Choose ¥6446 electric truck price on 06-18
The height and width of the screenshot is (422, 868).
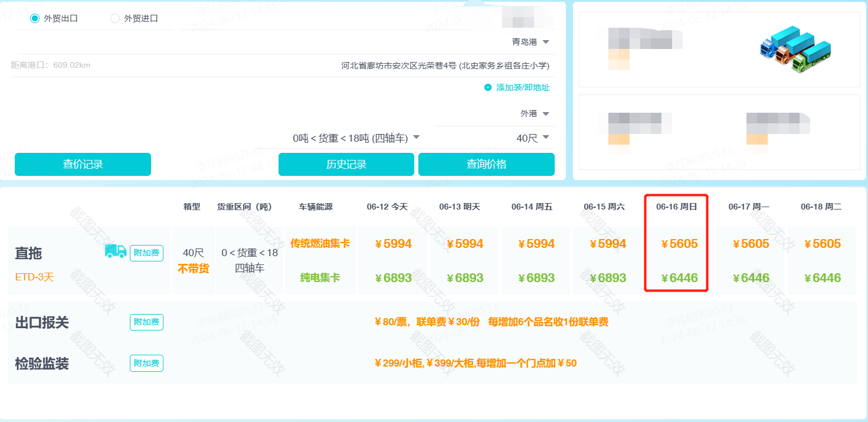point(821,278)
